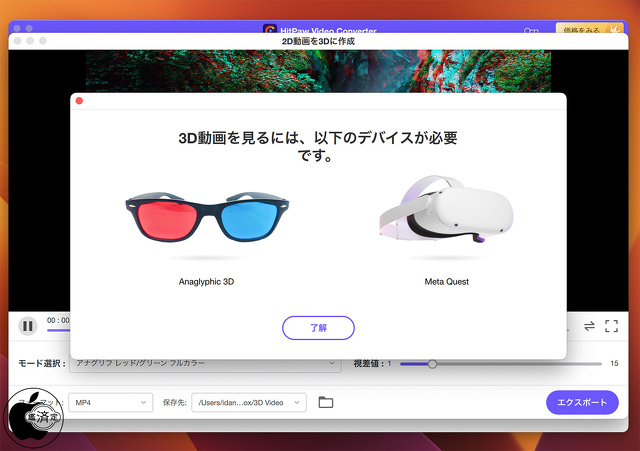Image resolution: width=640 pixels, height=451 pixels.
Task: Click the エクスポート export button
Action: click(582, 402)
